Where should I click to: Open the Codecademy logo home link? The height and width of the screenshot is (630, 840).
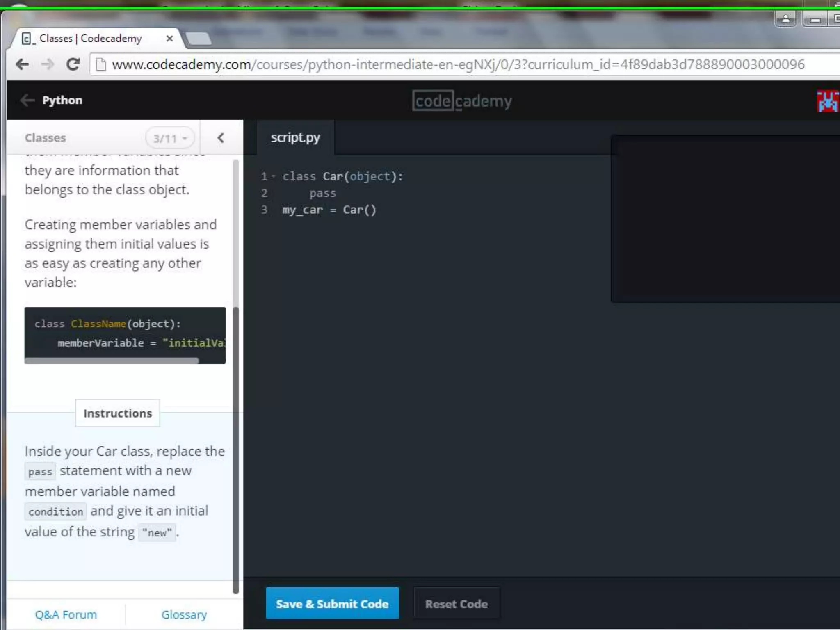[x=462, y=101]
